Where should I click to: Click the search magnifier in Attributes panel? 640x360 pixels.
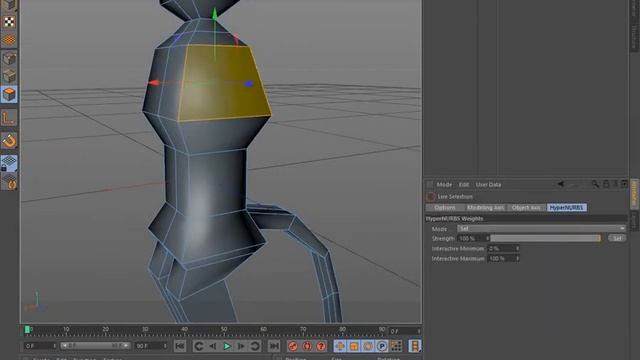point(596,184)
